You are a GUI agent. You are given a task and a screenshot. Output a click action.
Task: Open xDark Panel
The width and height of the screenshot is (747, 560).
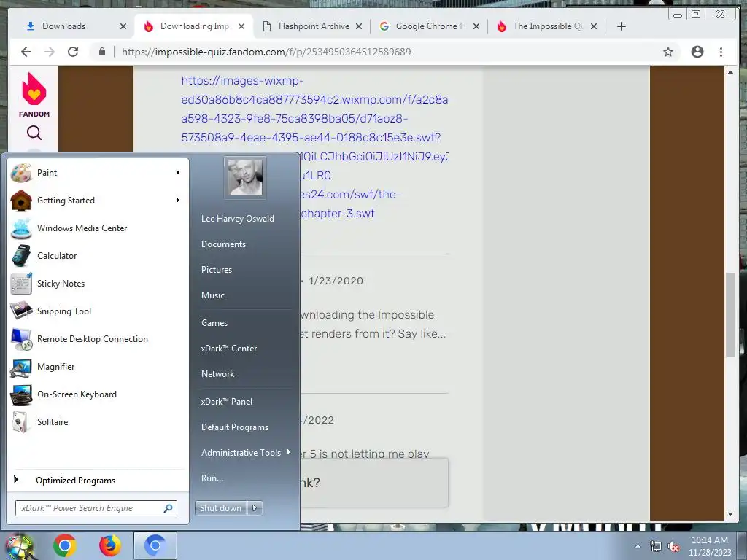click(x=227, y=402)
